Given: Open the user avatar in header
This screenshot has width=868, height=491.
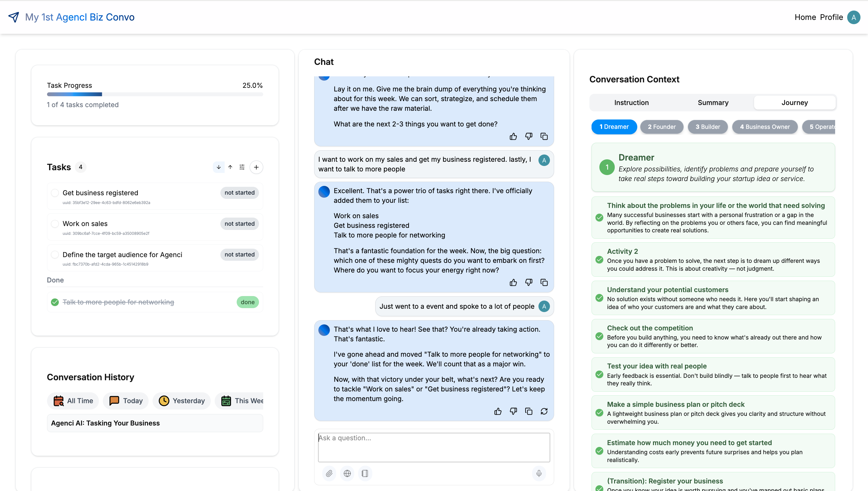Looking at the screenshot, I should click(x=854, y=17).
